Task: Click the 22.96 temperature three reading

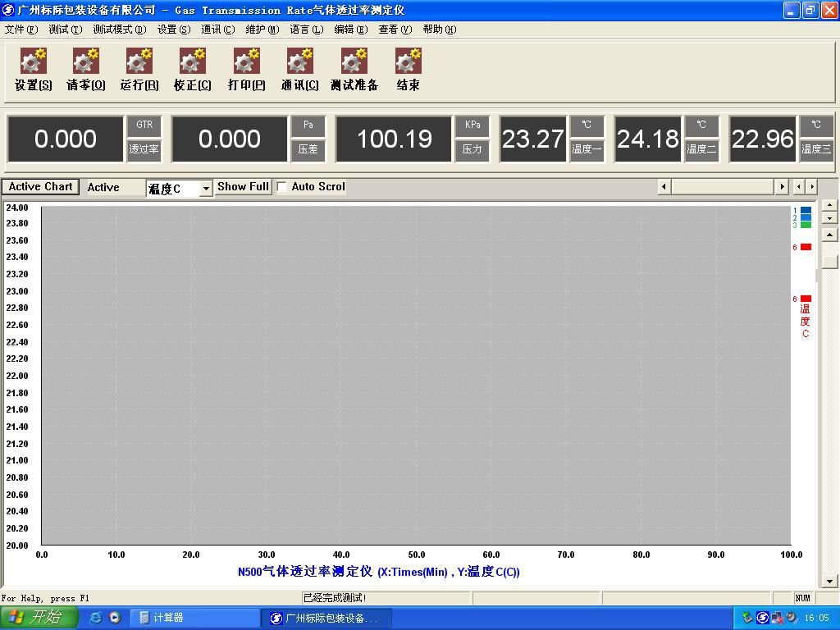Action: pyautogui.click(x=762, y=139)
